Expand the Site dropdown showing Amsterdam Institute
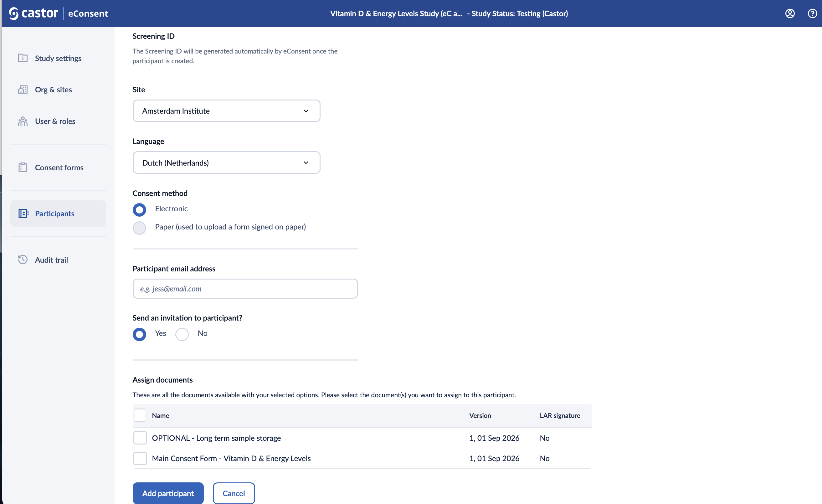Image resolution: width=822 pixels, height=504 pixels. [x=227, y=111]
